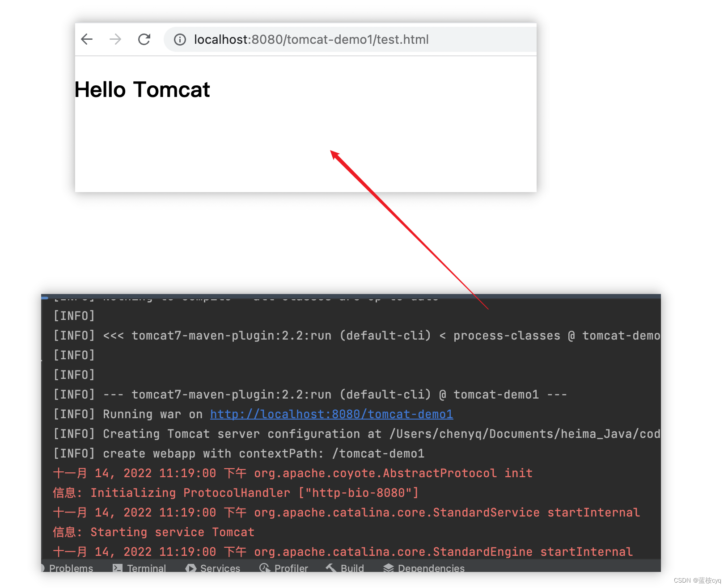This screenshot has width=728, height=588.
Task: Click the 'Creating Tomcat server configuration' line
Action: pyautogui.click(x=357, y=434)
